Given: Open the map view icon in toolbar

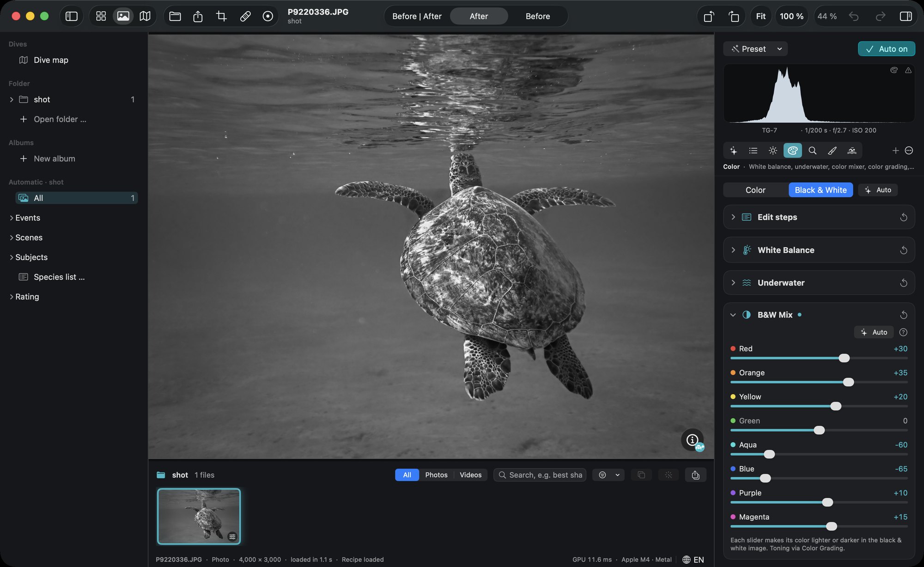Looking at the screenshot, I should pos(145,16).
